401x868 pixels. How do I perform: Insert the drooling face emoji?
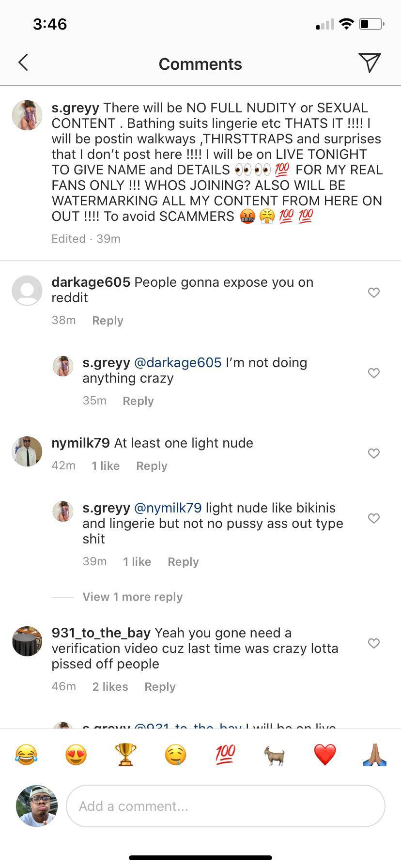click(175, 755)
